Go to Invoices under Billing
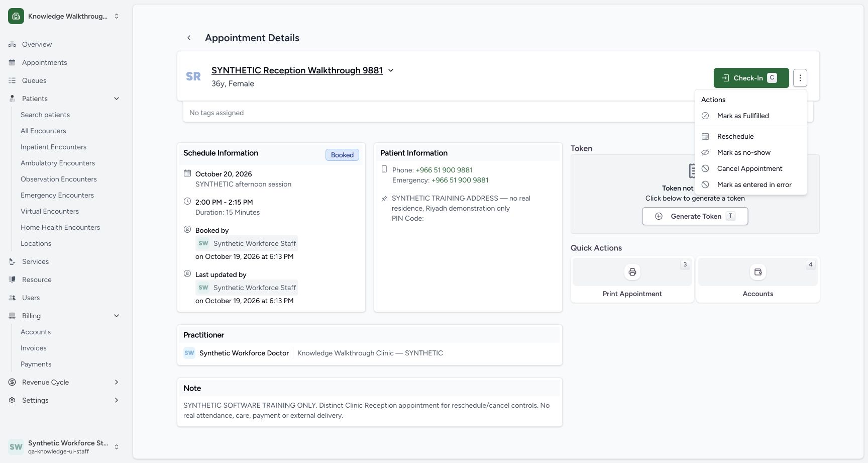Screen dimensions: 868x463 point(34,348)
